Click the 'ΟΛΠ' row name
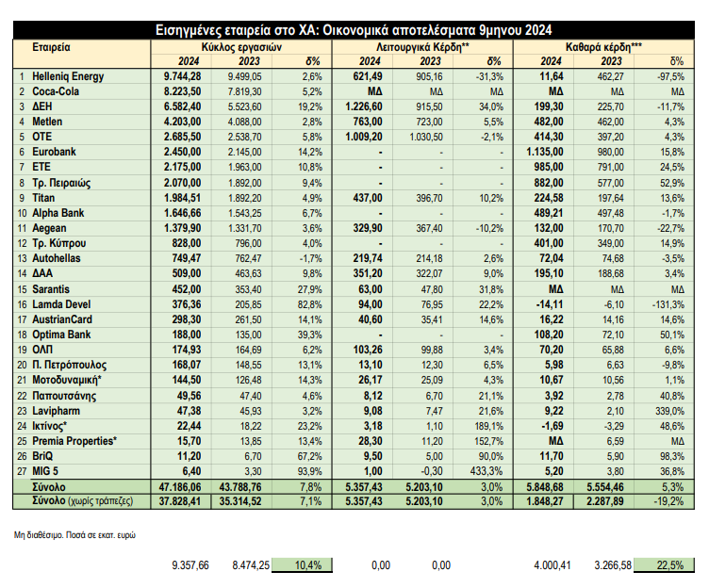The image size is (709, 588). (x=42, y=350)
